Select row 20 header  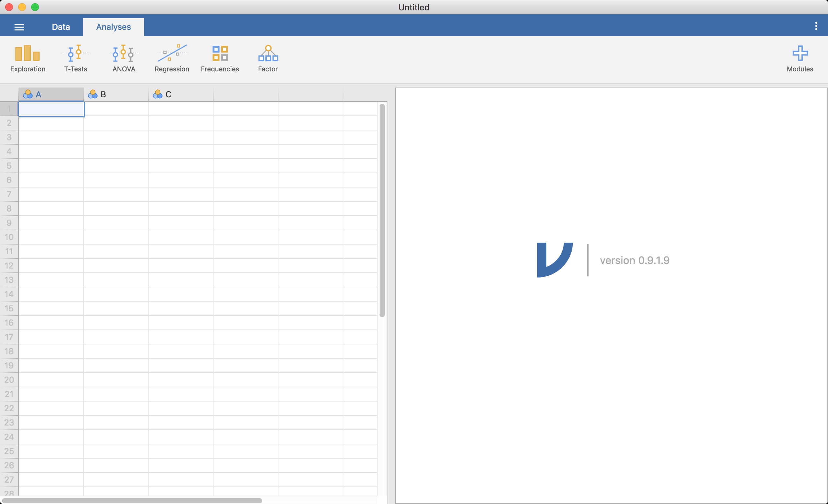coord(9,380)
